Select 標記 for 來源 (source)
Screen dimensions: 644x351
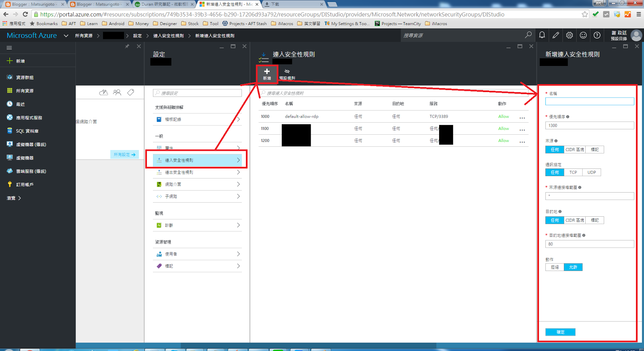pos(595,150)
